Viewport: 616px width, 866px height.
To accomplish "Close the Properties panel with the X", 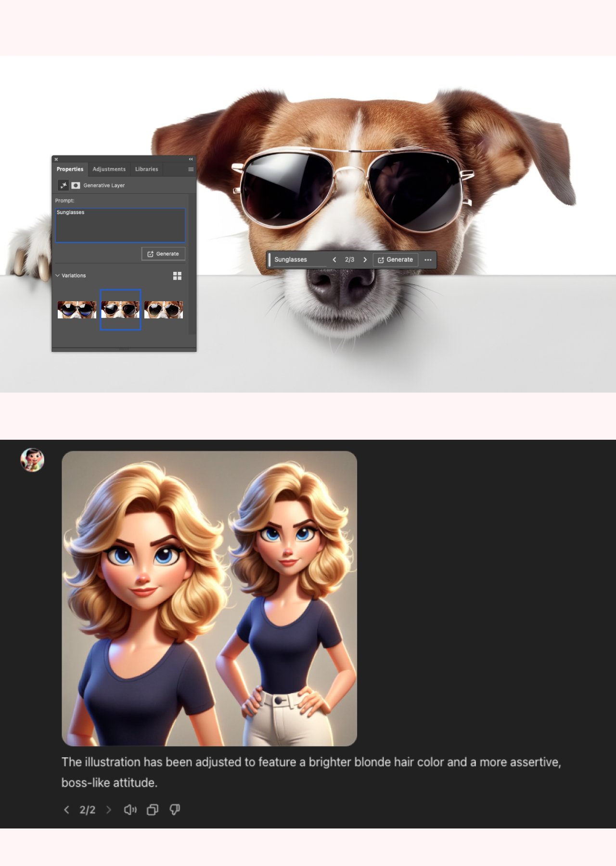I will pyautogui.click(x=56, y=159).
